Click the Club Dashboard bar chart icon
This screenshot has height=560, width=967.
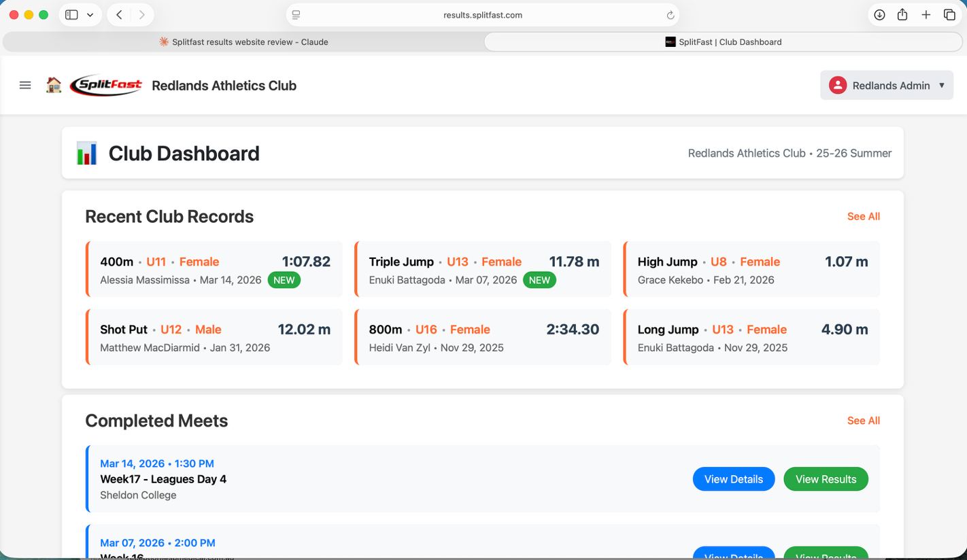pos(86,153)
